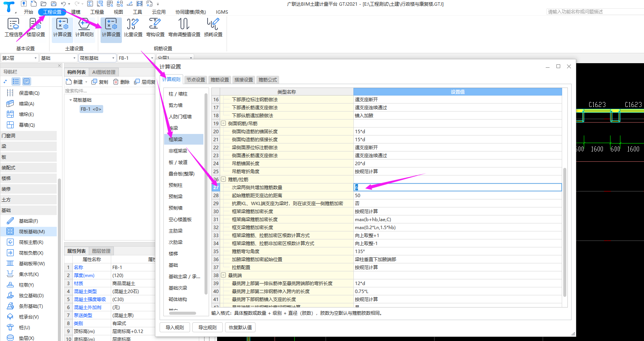Click value cell of 起始箍筋距支座边的距离
The image size is (644, 341).
[x=458, y=195]
